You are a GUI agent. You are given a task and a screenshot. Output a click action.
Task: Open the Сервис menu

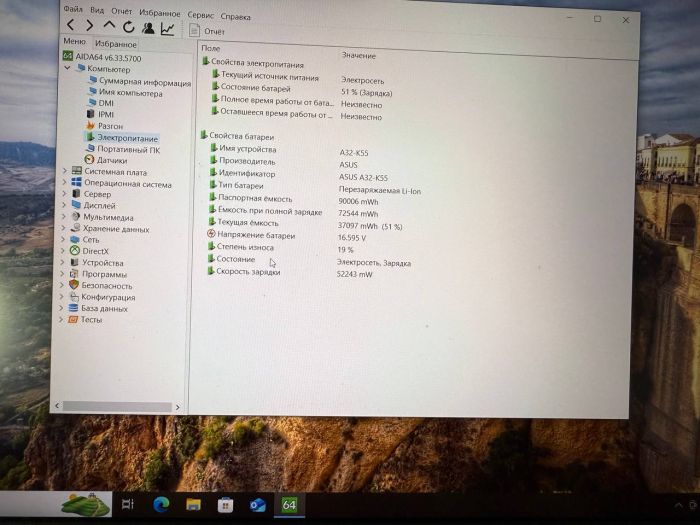[200, 15]
